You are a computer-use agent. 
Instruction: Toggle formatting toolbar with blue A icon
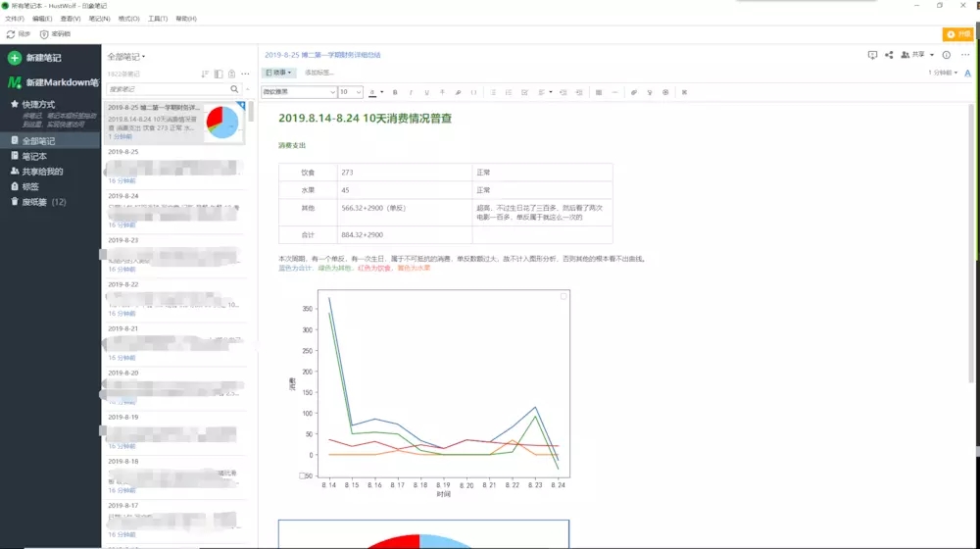(967, 74)
